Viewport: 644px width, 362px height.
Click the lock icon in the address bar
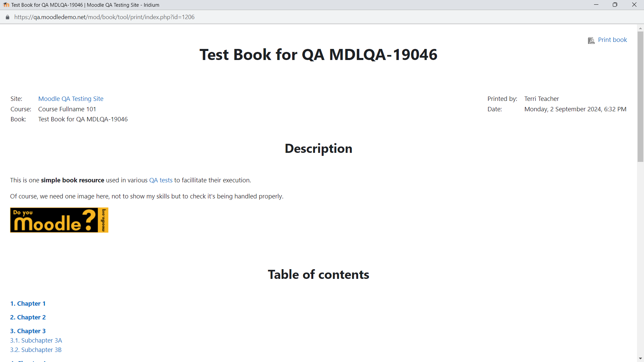[7, 17]
